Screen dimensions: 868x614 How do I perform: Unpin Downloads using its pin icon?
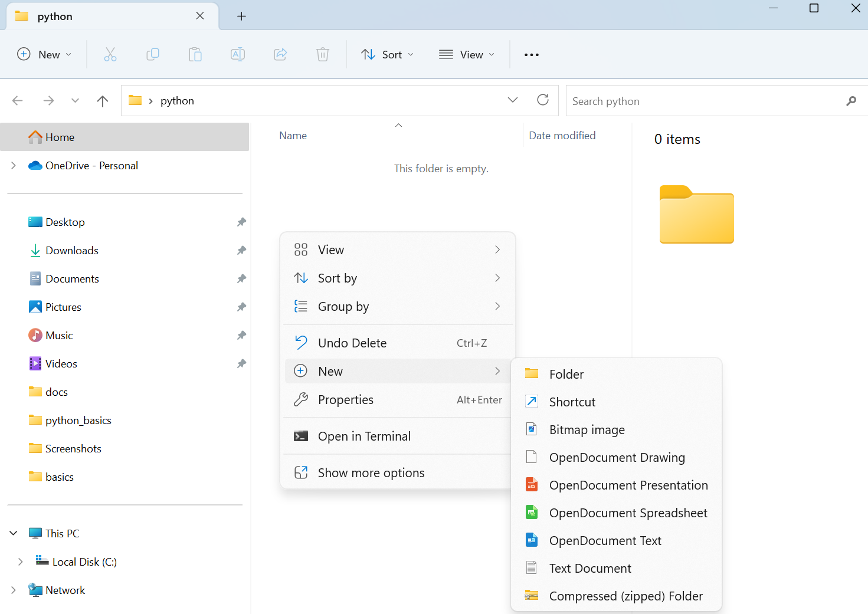(241, 251)
